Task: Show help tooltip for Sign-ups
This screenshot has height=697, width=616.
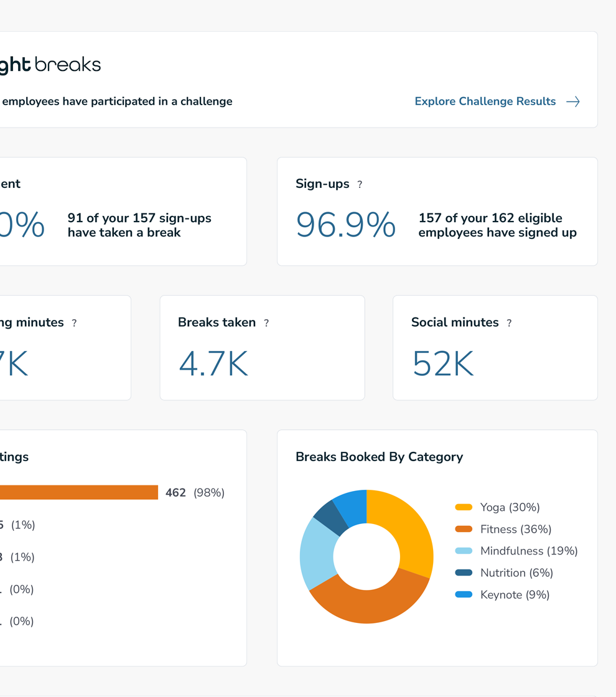Action: (x=360, y=184)
